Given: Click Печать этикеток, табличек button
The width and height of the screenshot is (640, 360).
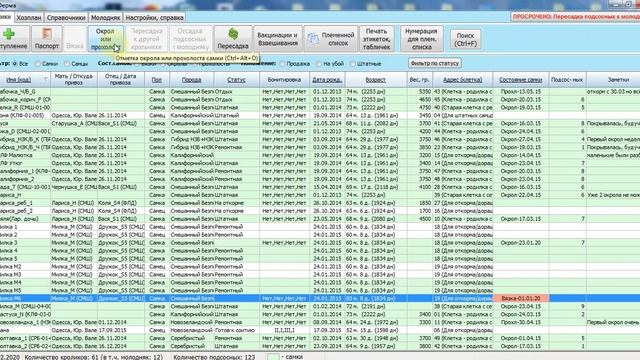Looking at the screenshot, I should pyautogui.click(x=376, y=39).
